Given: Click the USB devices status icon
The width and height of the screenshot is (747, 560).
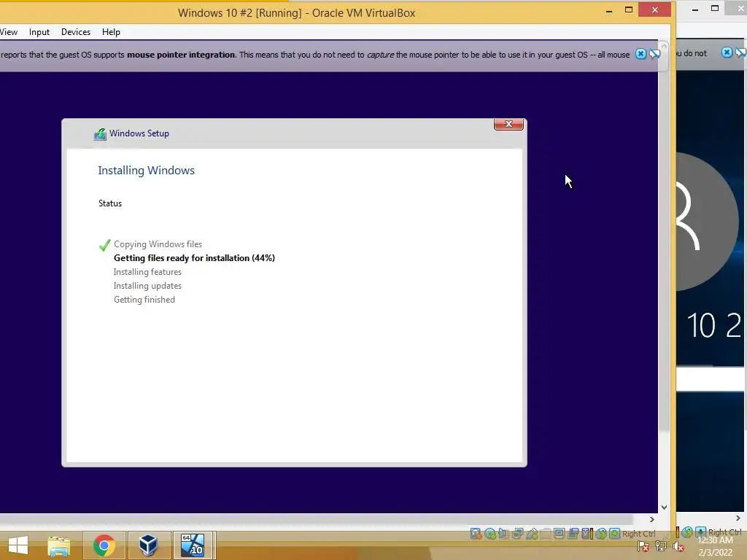Looking at the screenshot, I should tap(532, 533).
